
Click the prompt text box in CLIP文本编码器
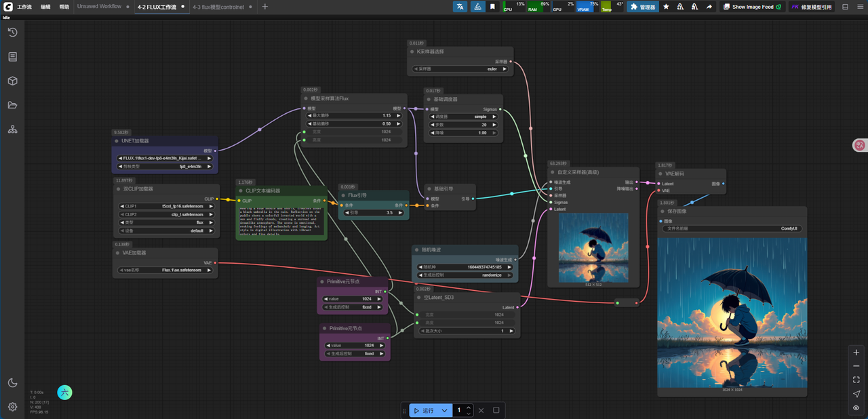coord(280,222)
